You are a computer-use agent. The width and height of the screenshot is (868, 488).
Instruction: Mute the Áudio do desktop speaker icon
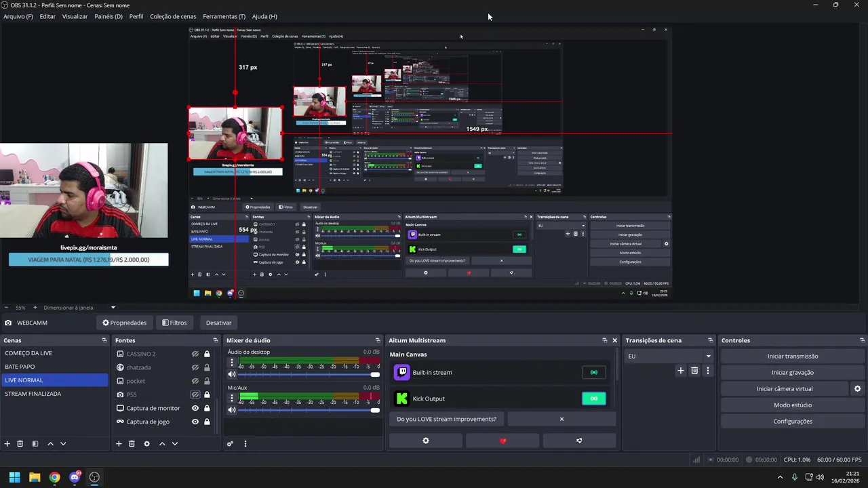pos(232,374)
